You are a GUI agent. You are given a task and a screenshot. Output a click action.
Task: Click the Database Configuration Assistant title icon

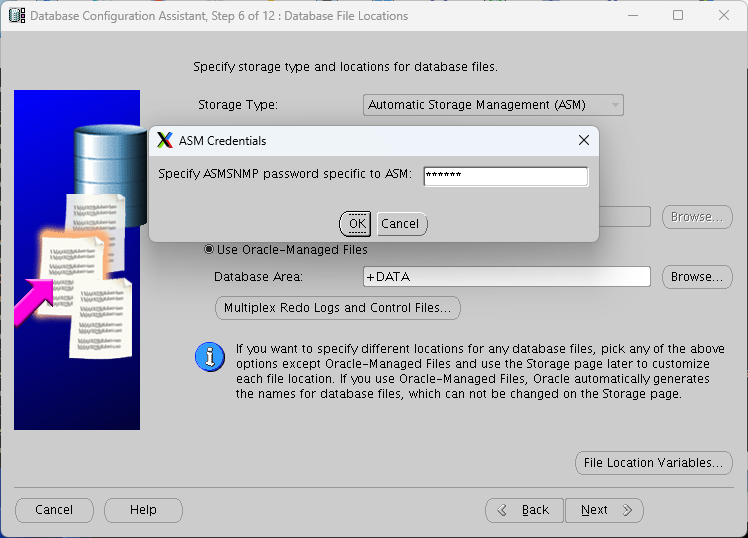click(17, 15)
